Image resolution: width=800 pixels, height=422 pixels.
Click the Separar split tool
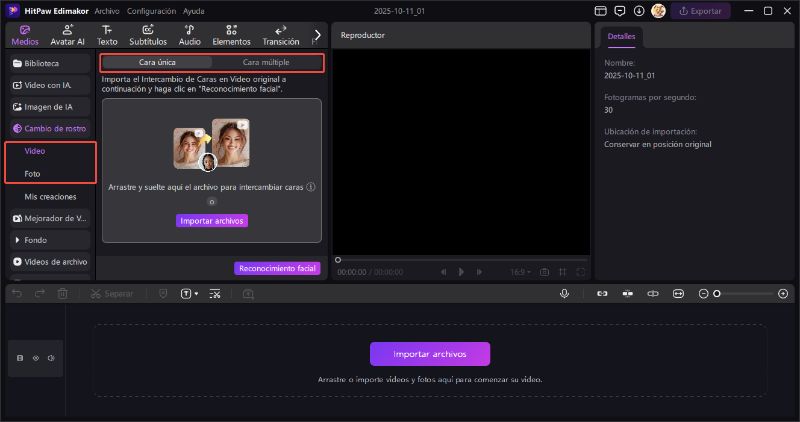[112, 294]
